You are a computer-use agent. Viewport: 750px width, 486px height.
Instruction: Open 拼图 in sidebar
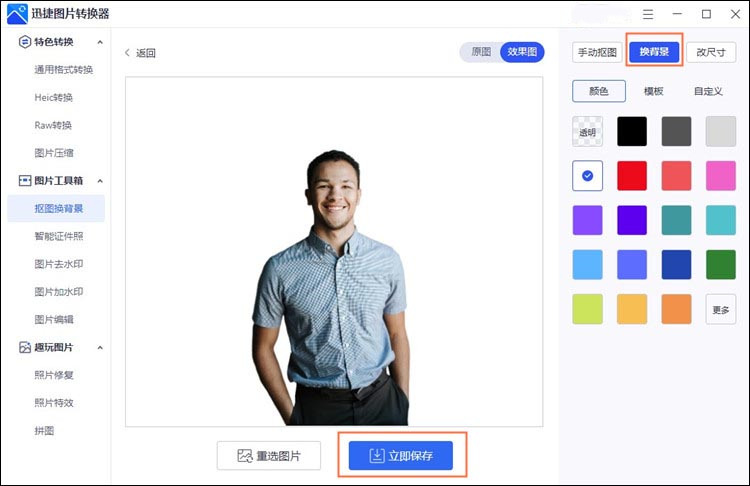click(44, 431)
